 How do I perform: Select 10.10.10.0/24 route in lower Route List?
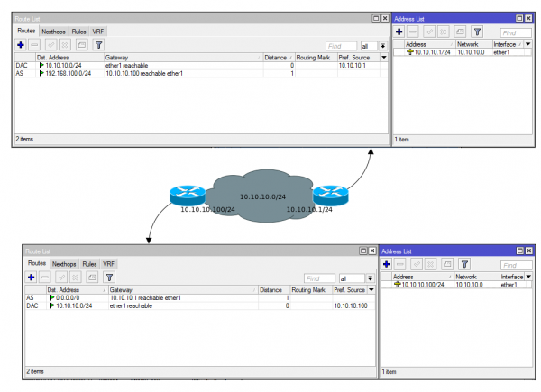(200, 305)
